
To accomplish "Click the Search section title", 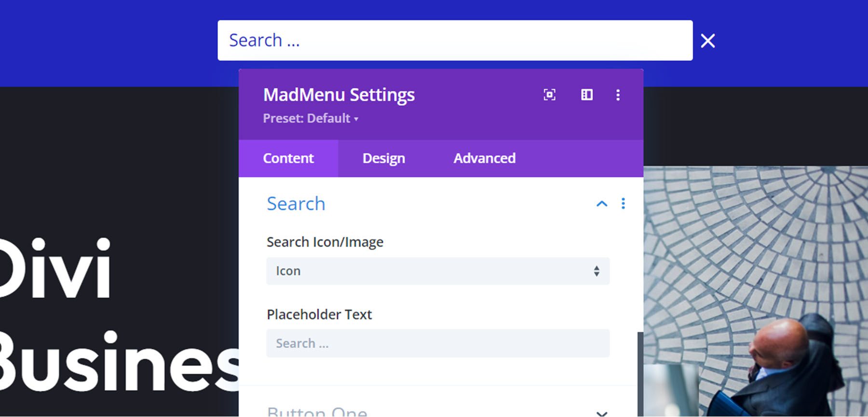I will pyautogui.click(x=296, y=204).
